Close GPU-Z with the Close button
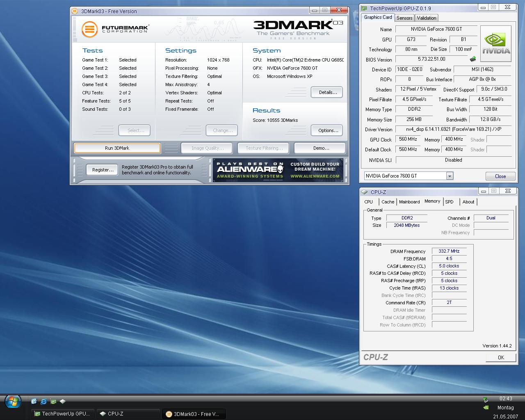The width and height of the screenshot is (525, 420). click(500, 176)
